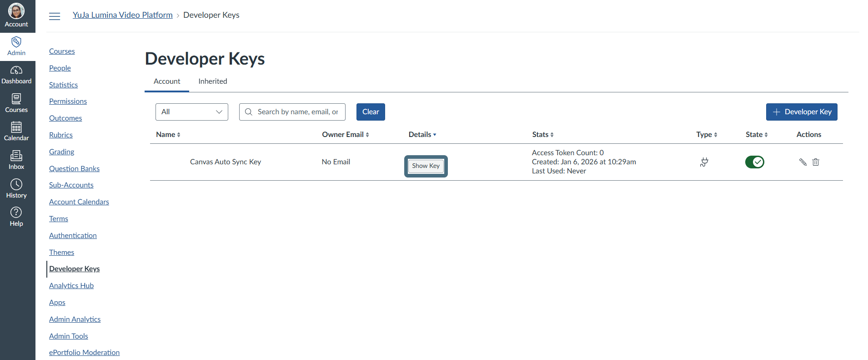Click the Show Key button
The height and width of the screenshot is (360, 868).
[x=426, y=166]
